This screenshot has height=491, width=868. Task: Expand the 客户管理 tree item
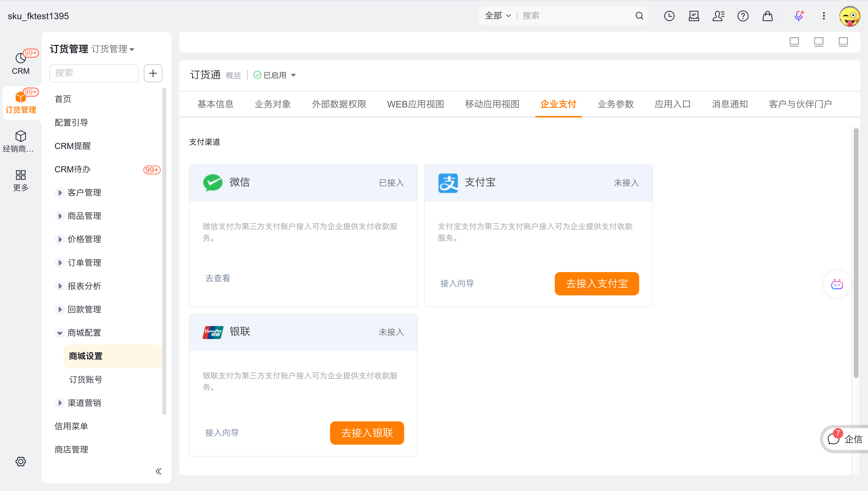click(60, 193)
